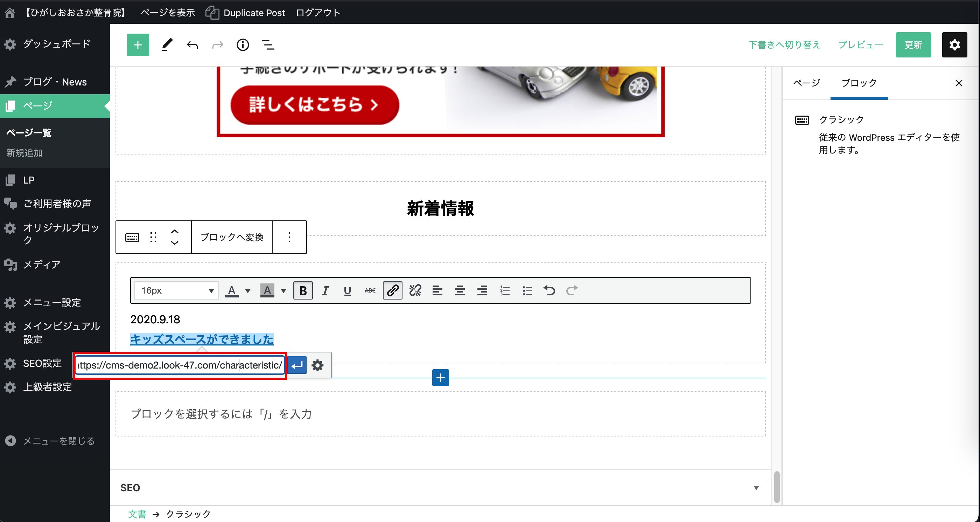Toggle the settings sidebar gear button
The image size is (980, 522).
click(954, 45)
